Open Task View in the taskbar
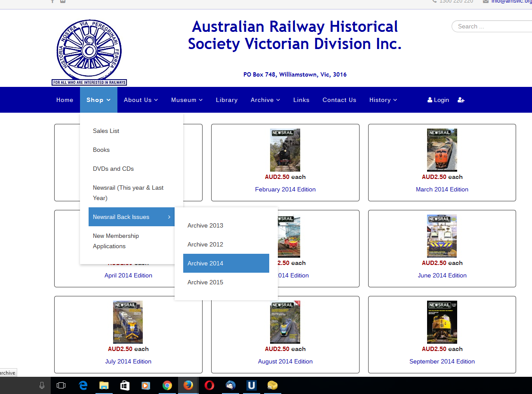 click(61, 385)
